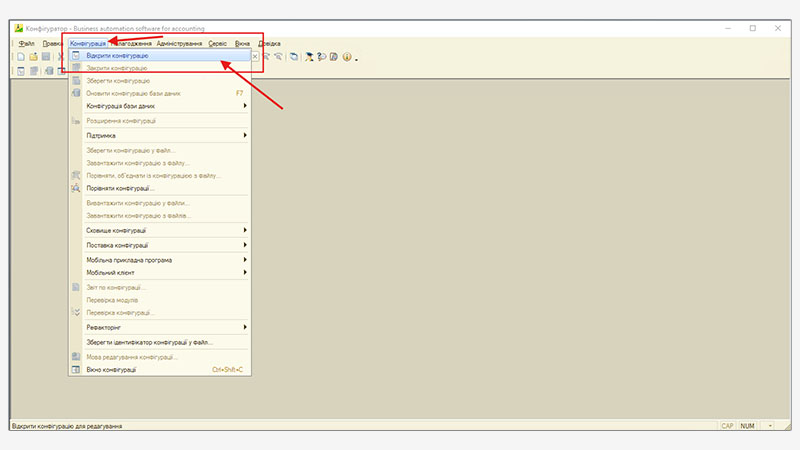The width and height of the screenshot is (800, 450).
Task: Open the Сервіс menu
Action: pos(217,44)
